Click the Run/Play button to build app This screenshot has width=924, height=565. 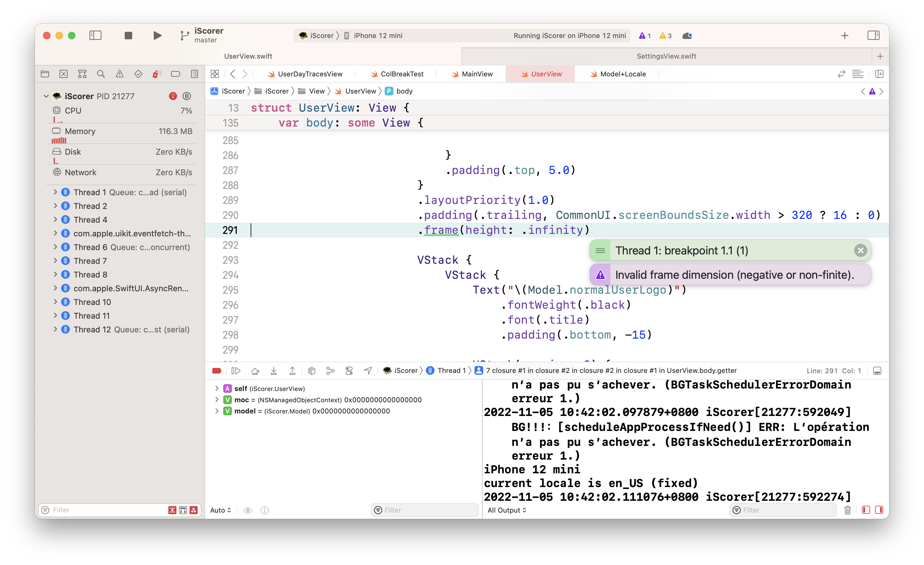click(x=156, y=35)
